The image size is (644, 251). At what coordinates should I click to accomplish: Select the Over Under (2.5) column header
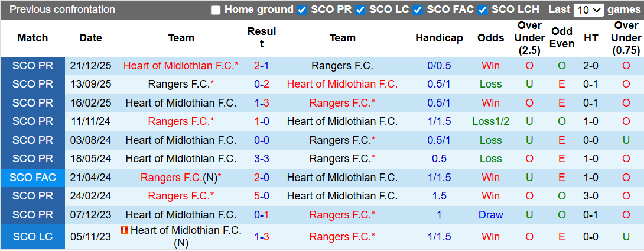tap(529, 38)
